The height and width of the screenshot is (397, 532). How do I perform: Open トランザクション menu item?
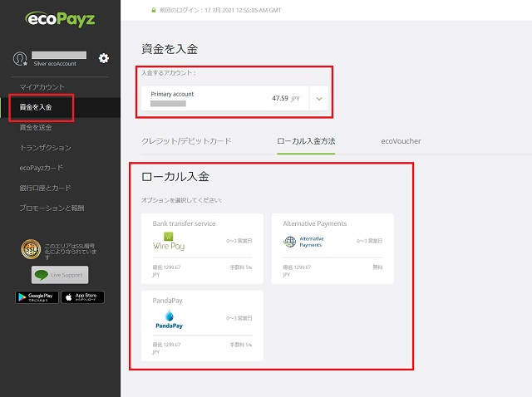(x=45, y=148)
